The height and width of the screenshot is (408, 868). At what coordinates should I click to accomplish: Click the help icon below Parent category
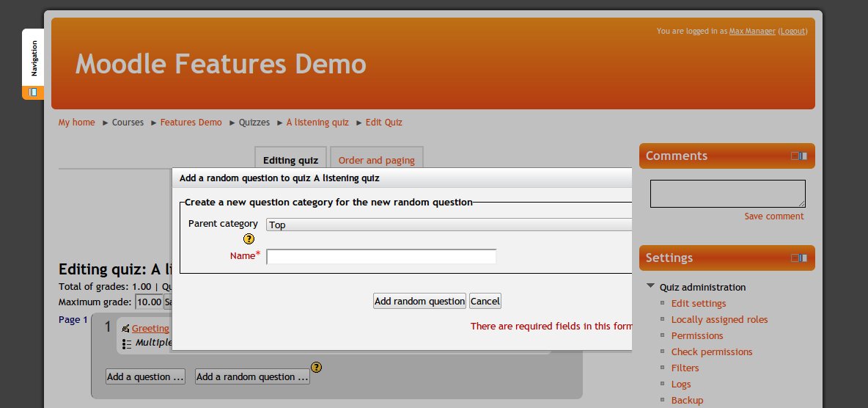tap(249, 239)
